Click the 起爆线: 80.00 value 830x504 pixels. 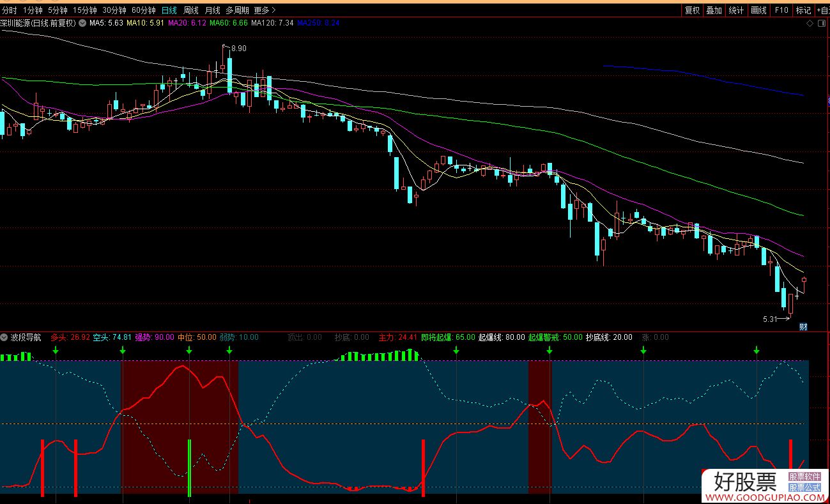pyautogui.click(x=502, y=337)
